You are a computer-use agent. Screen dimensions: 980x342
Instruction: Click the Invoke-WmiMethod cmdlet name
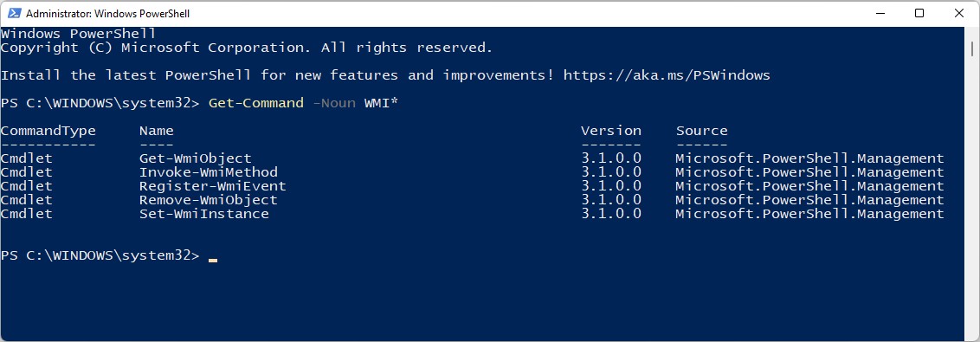point(208,172)
